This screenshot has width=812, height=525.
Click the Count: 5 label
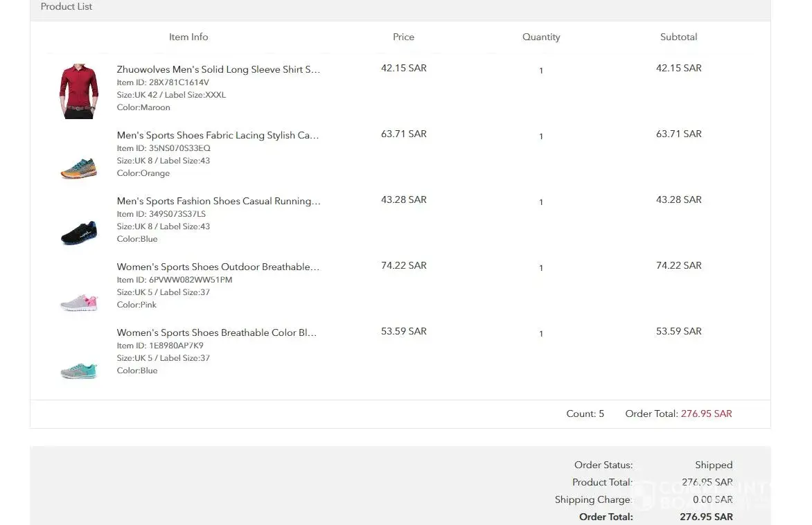(x=585, y=413)
